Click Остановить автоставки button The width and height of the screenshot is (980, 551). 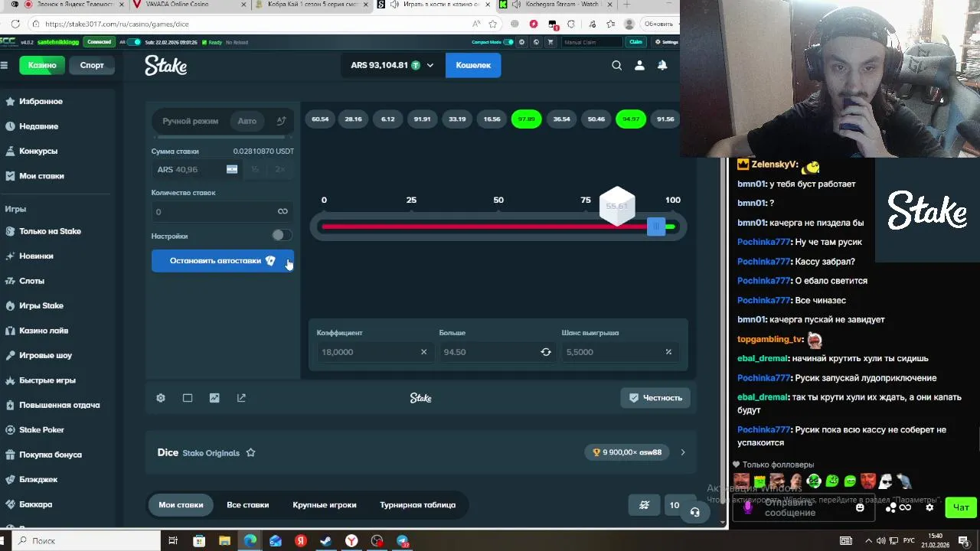(222, 261)
